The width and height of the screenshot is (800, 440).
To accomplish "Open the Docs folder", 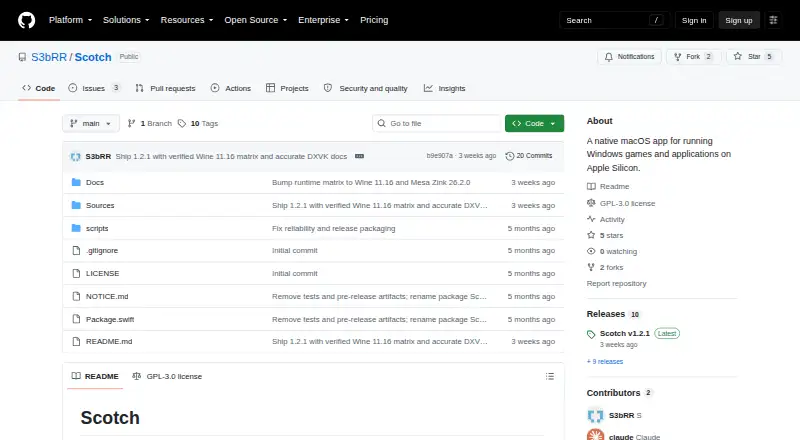I will pyautogui.click(x=95, y=182).
